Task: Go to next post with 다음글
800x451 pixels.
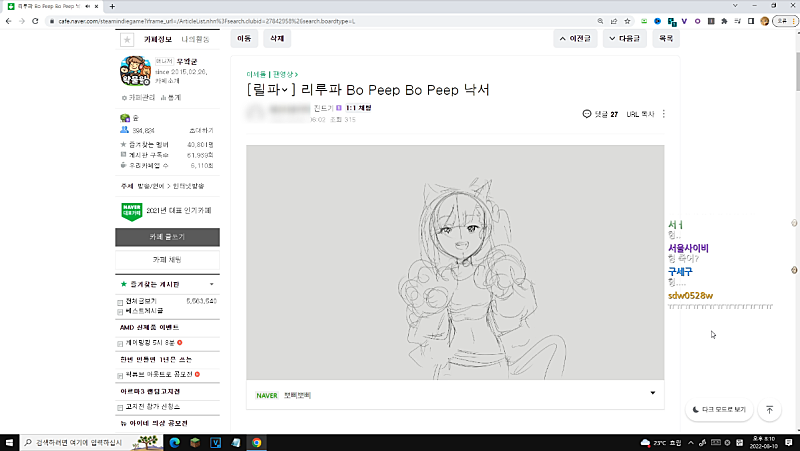Action: tap(625, 38)
